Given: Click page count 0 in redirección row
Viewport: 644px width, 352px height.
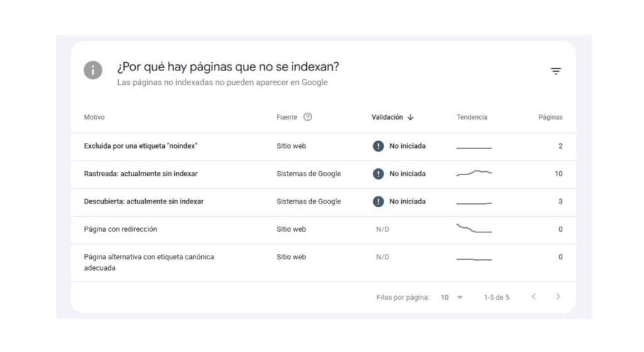Looking at the screenshot, I should [x=560, y=229].
